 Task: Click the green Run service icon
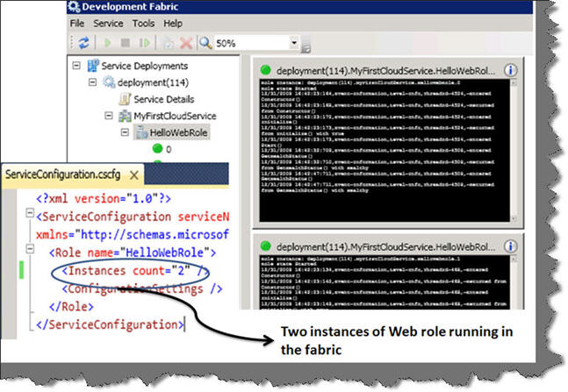(107, 43)
